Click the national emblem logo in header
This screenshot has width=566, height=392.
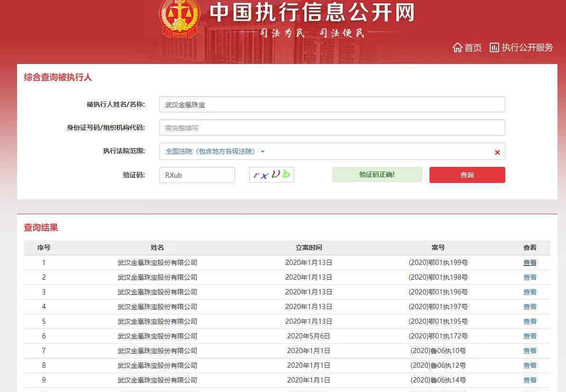click(179, 18)
